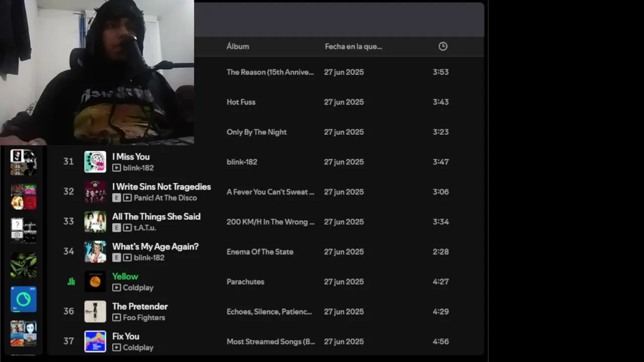
Task: Click the 3:53 duration value
Action: (x=441, y=72)
